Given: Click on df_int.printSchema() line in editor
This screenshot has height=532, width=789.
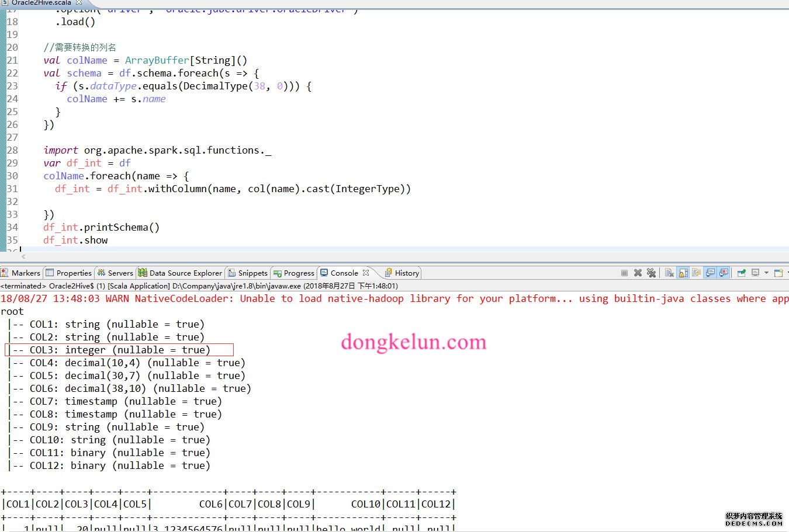Looking at the screenshot, I should pyautogui.click(x=101, y=227).
